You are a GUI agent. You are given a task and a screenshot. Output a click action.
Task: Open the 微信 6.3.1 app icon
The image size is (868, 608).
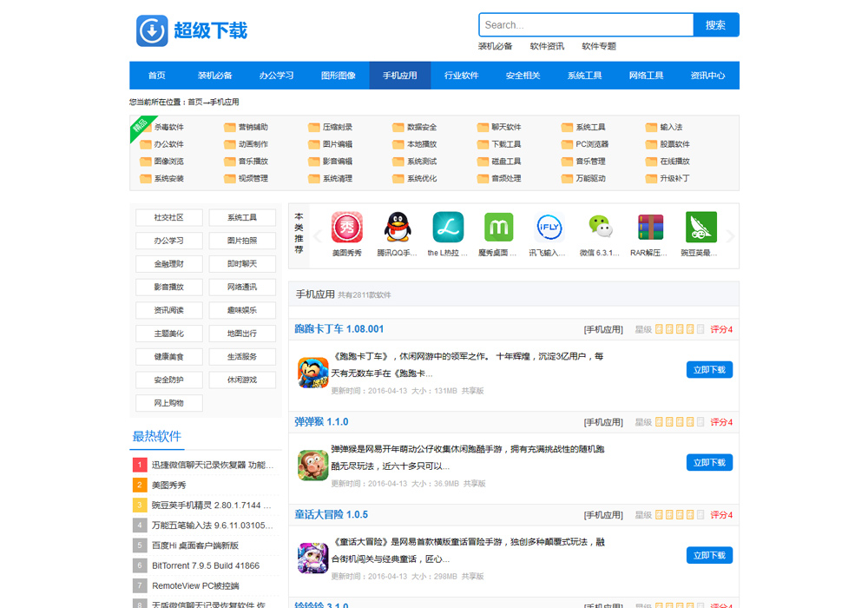pyautogui.click(x=600, y=227)
